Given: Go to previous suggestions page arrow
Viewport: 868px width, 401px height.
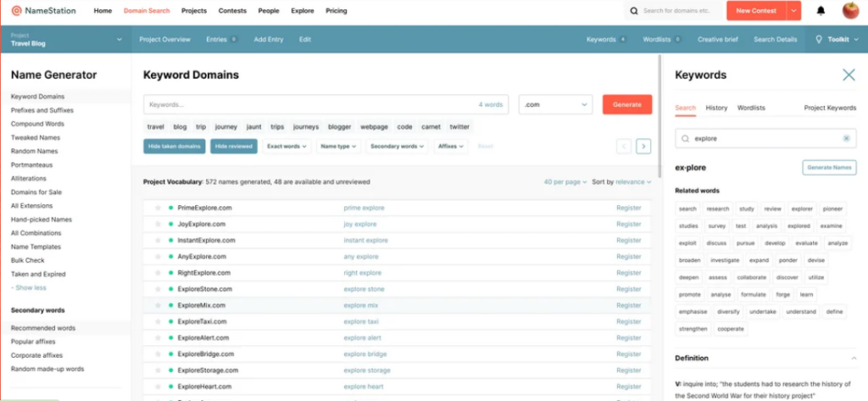Looking at the screenshot, I should pyautogui.click(x=624, y=146).
